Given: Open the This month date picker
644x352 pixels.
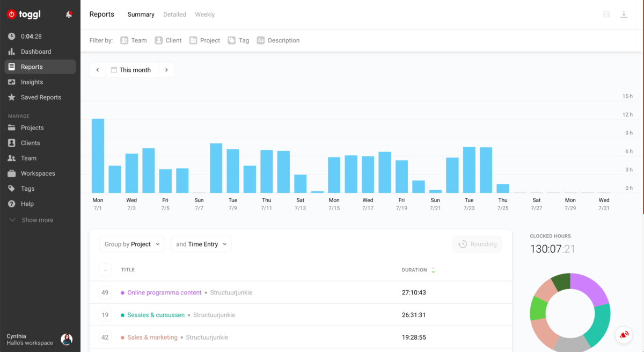Looking at the screenshot, I should (131, 70).
